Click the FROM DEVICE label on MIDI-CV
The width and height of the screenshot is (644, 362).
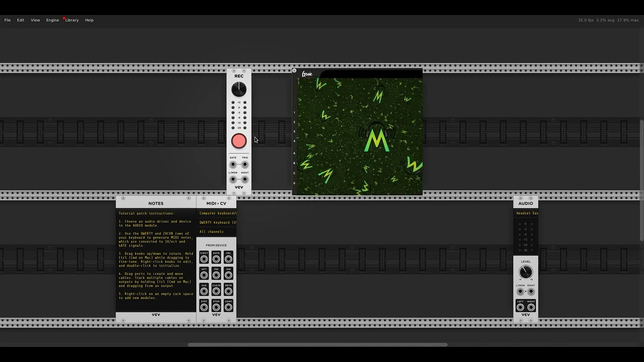point(216,245)
